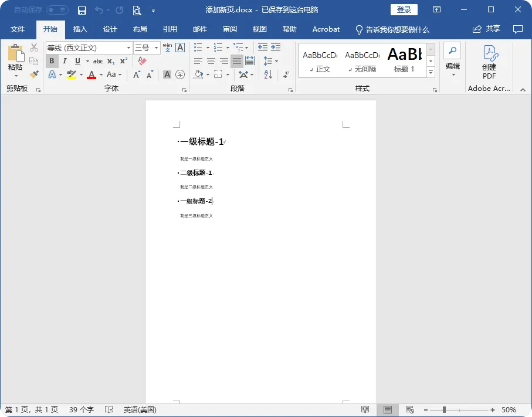
Task: Expand the bullets list dropdown arrow
Action: point(208,48)
